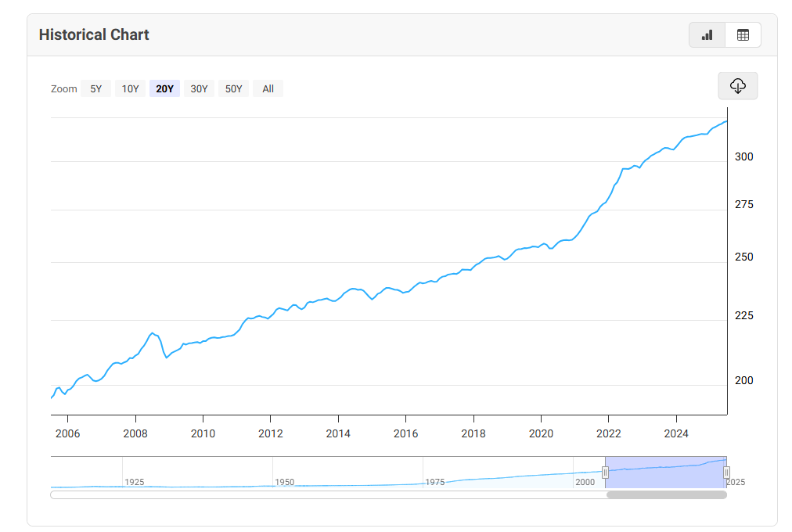The height and width of the screenshot is (532, 792).
Task: Grab the left navigator range handle
Action: [605, 473]
